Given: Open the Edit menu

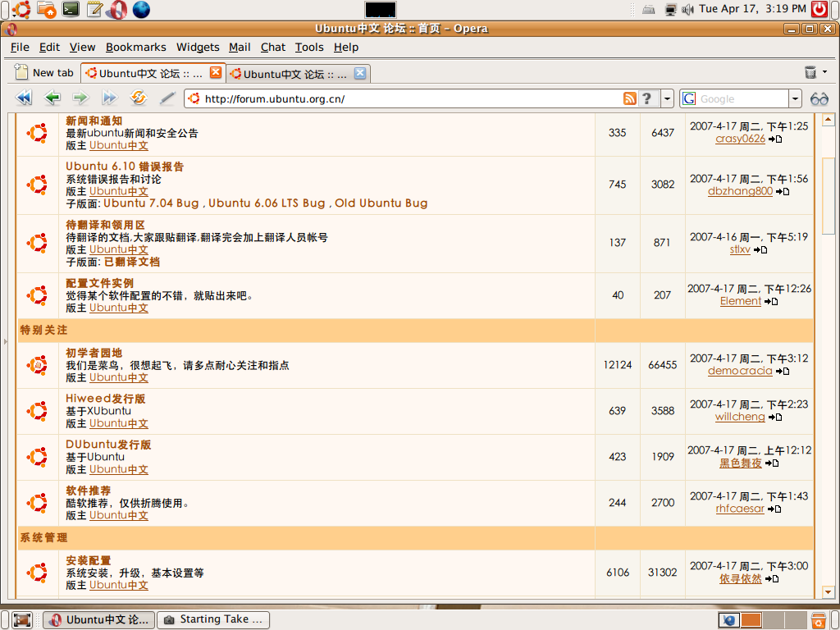Looking at the screenshot, I should (49, 47).
